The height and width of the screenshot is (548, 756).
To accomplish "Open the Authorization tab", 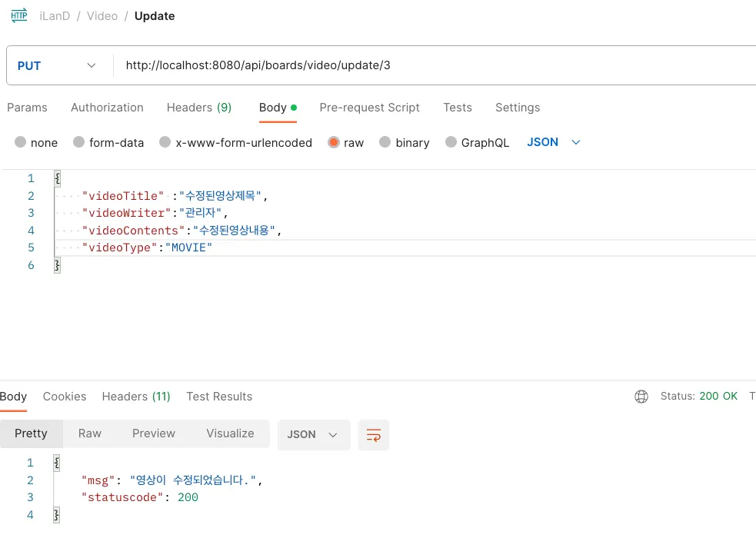I will coord(107,108).
